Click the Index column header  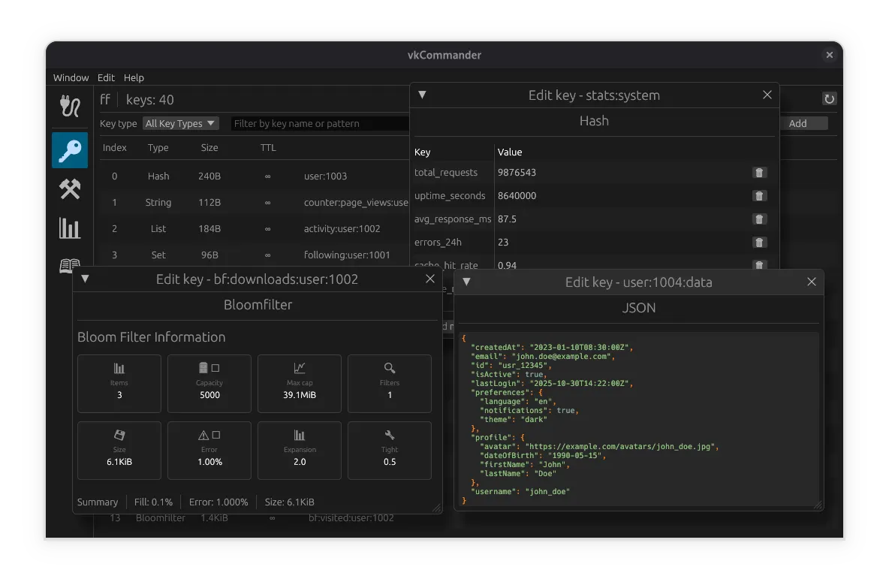[115, 147]
